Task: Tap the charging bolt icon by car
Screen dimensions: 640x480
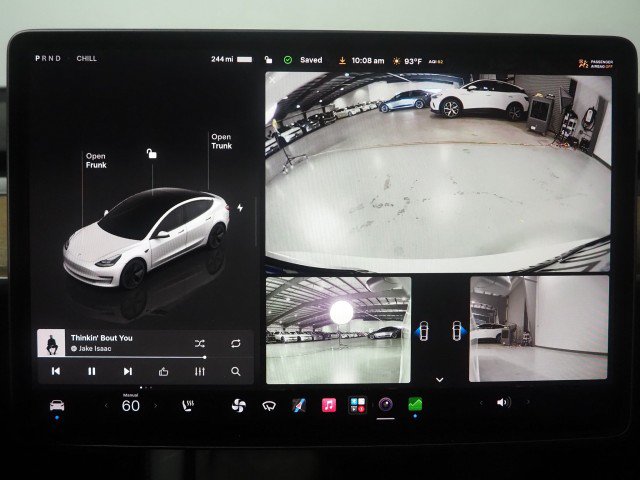Action: (x=240, y=208)
